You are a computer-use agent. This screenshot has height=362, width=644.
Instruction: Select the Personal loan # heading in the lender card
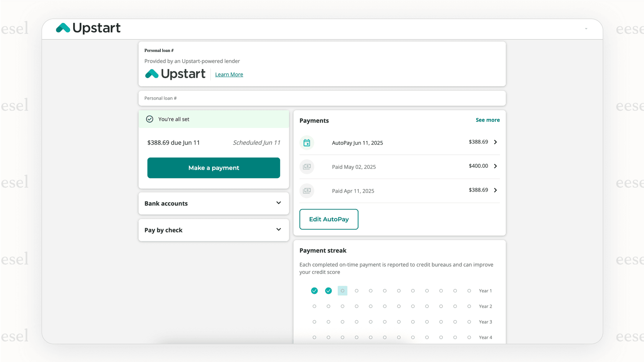point(159,50)
